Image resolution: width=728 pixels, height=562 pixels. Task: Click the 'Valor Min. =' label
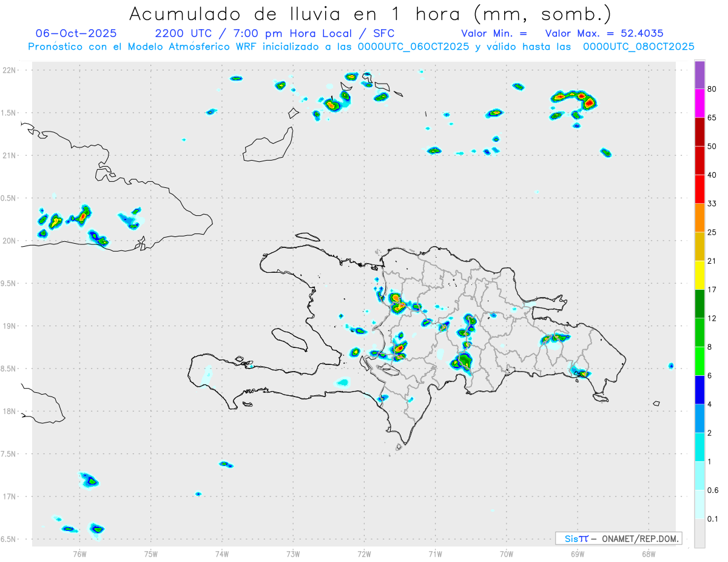tap(494, 33)
